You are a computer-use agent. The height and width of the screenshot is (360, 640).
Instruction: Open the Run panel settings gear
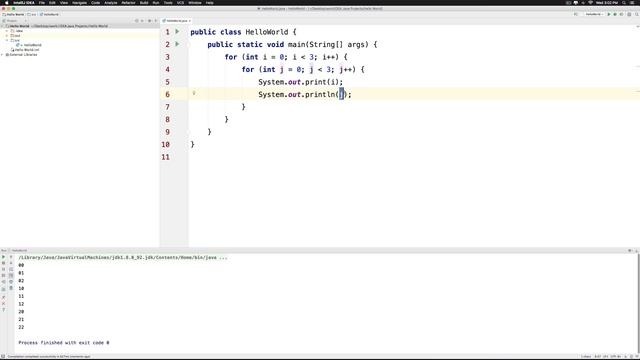click(630, 250)
